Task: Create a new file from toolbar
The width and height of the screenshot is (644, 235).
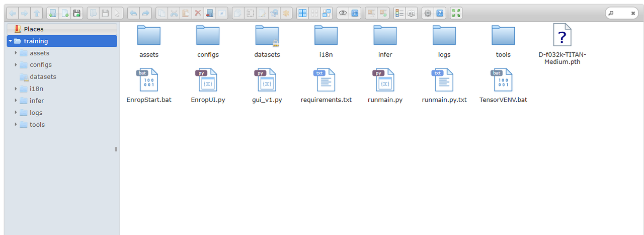Action: (x=64, y=13)
